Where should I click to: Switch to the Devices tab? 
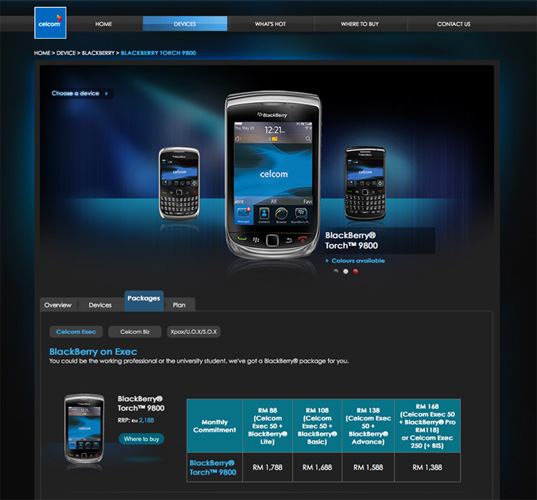pos(100,305)
